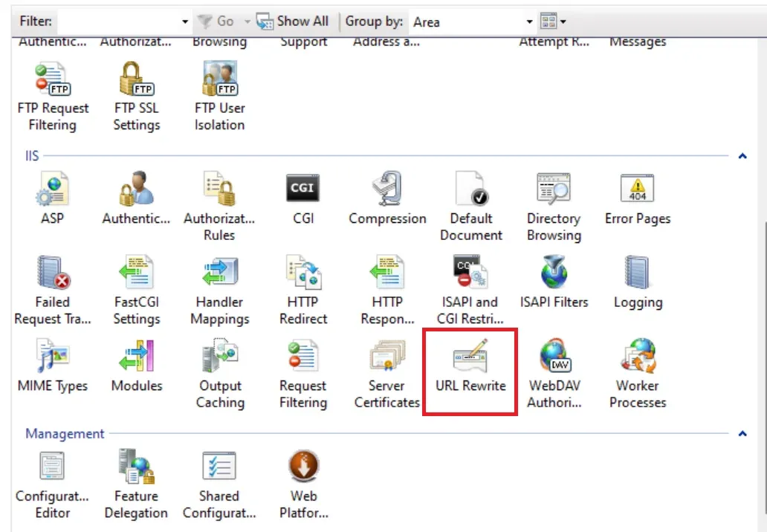The image size is (767, 532).
Task: Open IIS Authorization Rules feature
Action: [x=220, y=207]
